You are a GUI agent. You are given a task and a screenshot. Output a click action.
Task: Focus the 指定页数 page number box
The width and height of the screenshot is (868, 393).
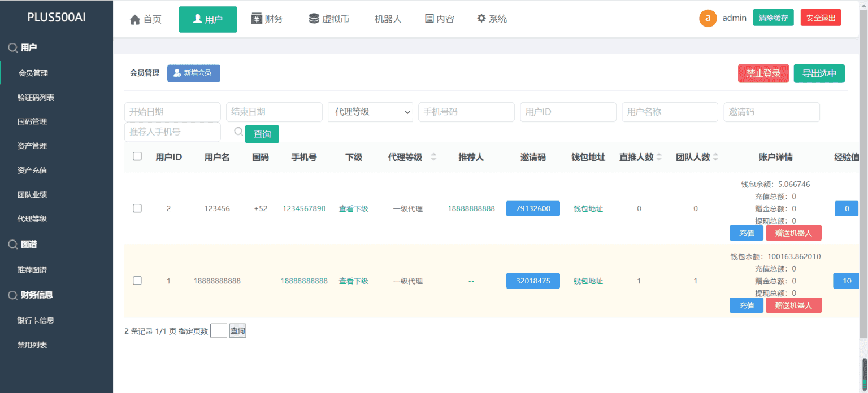click(219, 331)
